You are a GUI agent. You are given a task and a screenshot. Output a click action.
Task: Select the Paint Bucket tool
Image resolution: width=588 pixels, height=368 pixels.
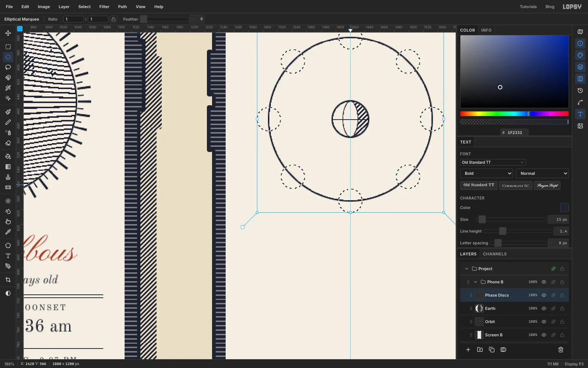8,156
